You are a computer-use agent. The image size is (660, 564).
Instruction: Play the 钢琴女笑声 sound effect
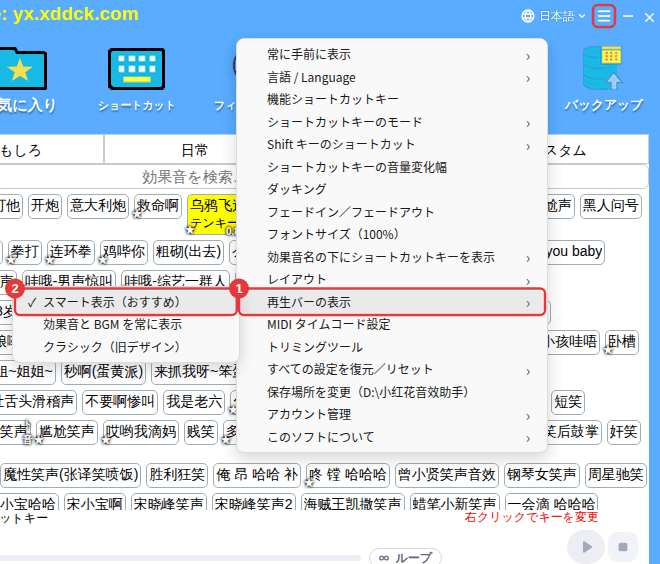(542, 475)
